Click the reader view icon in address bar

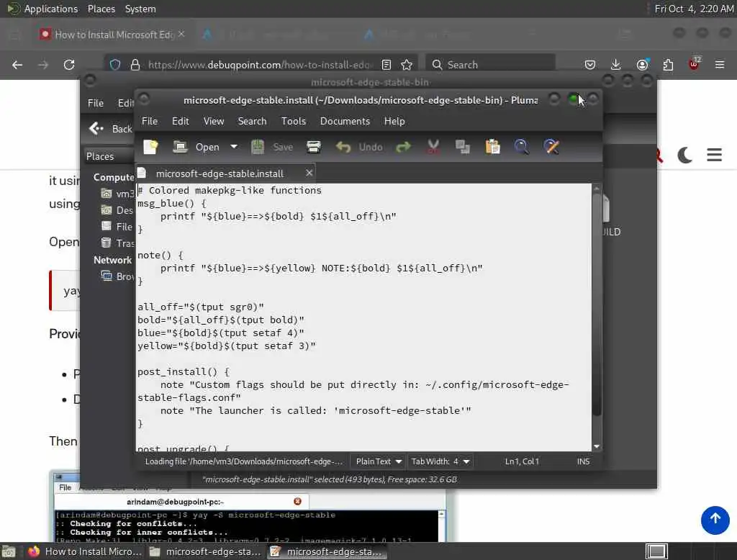(x=386, y=65)
